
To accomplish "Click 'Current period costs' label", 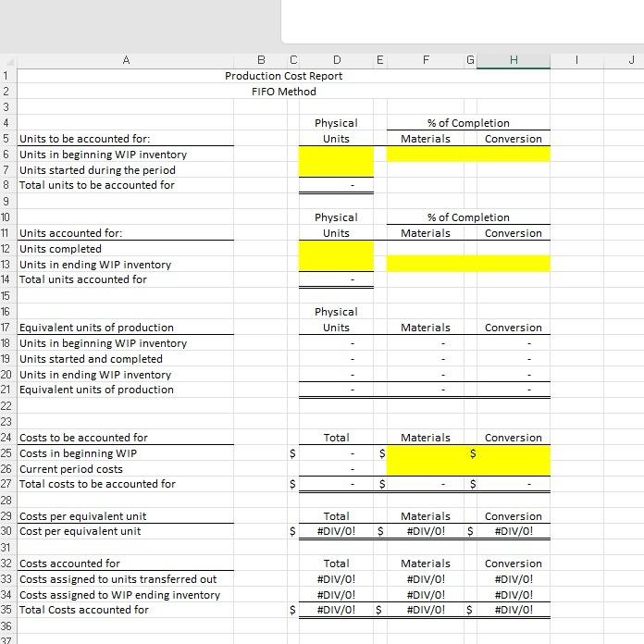I will 71,469.
